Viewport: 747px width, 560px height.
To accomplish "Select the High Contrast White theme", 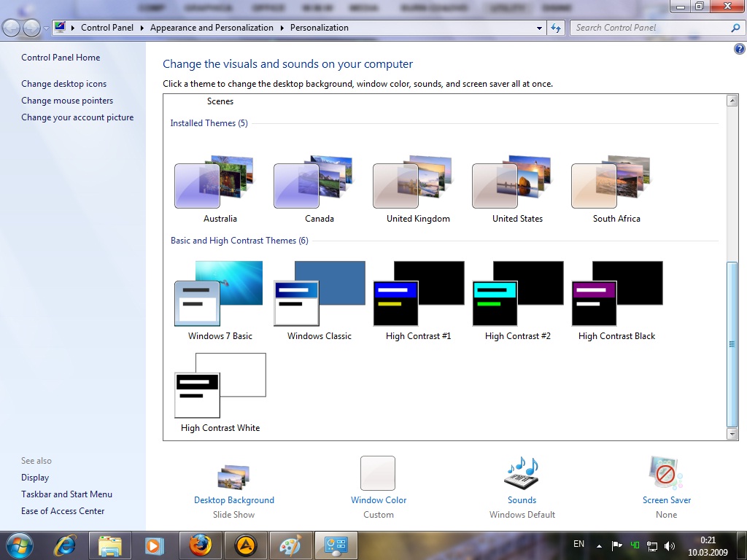I will (x=220, y=385).
